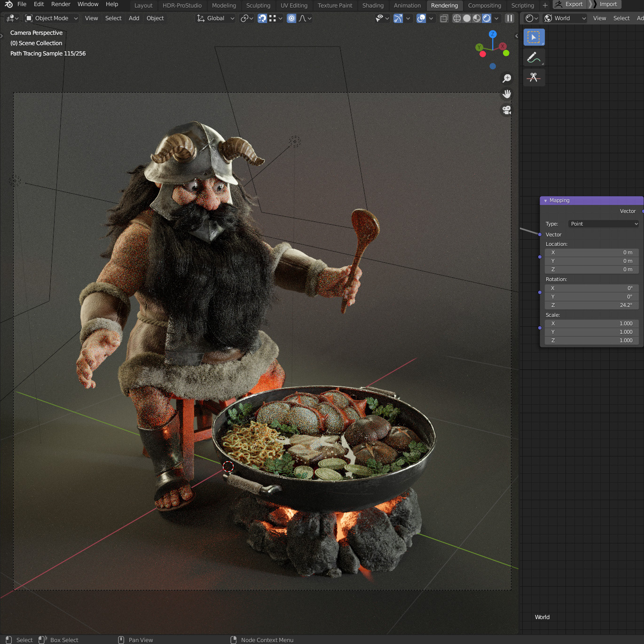This screenshot has height=644, width=644.
Task: Click the Location Z 0 m field
Action: click(591, 269)
